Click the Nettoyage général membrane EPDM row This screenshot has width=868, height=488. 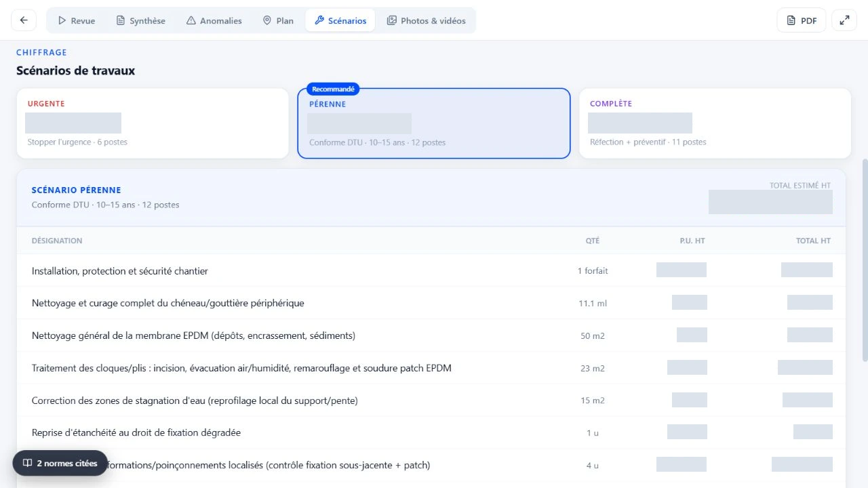point(431,335)
